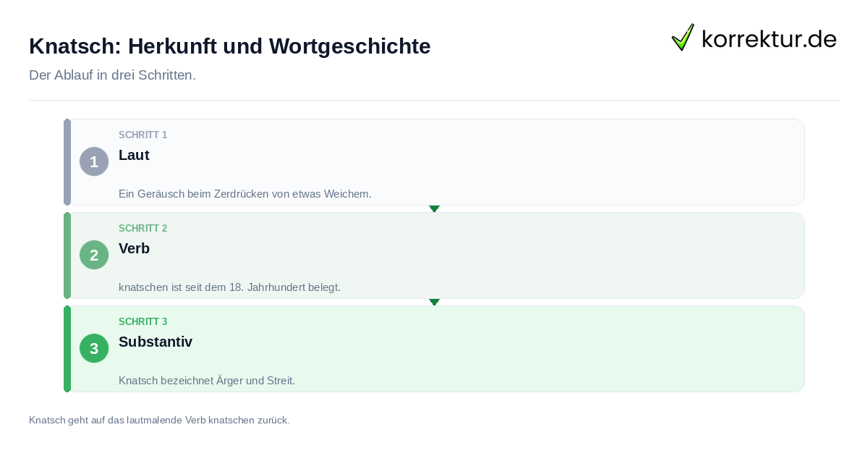Open the Substantiv step card

434,349
